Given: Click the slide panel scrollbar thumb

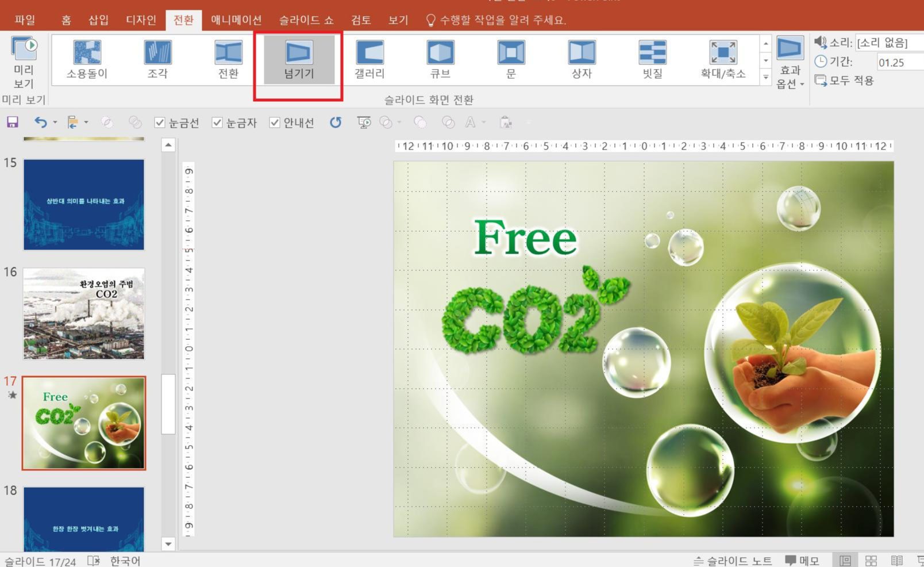Looking at the screenshot, I should click(168, 404).
